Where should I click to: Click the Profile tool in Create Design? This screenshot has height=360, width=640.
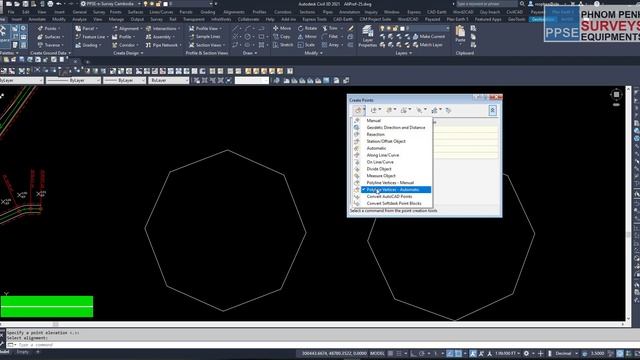[x=123, y=37]
